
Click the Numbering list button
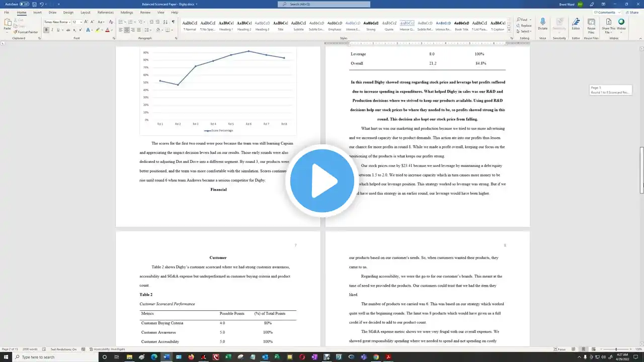131,22
